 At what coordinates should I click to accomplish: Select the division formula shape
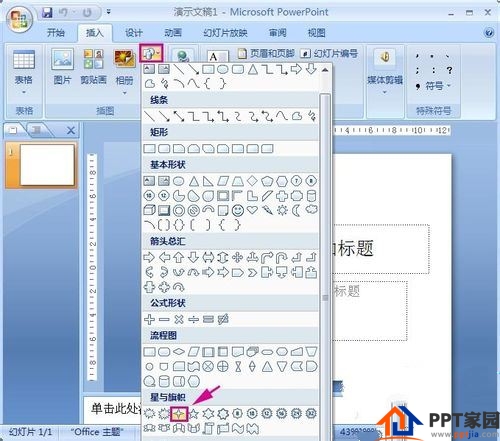194,319
